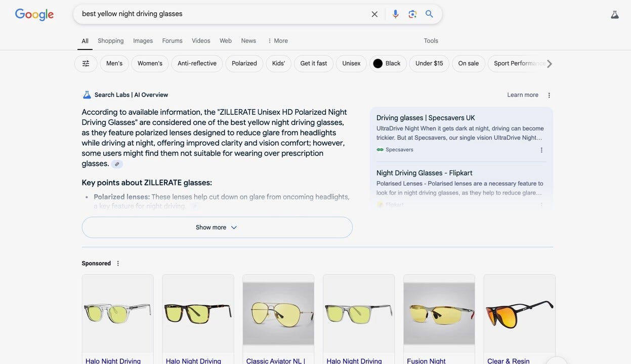Toggle the Polarized filter chip
The height and width of the screenshot is (364, 631).
click(244, 64)
